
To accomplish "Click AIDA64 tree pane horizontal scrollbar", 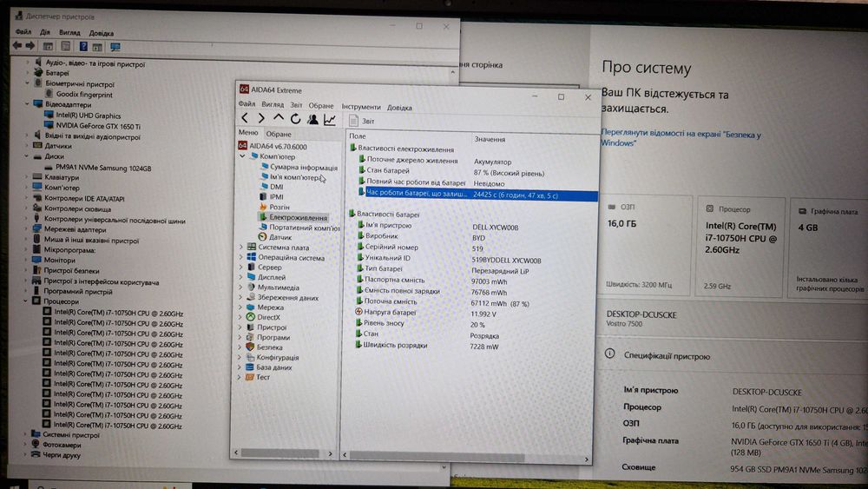I will 280,453.
